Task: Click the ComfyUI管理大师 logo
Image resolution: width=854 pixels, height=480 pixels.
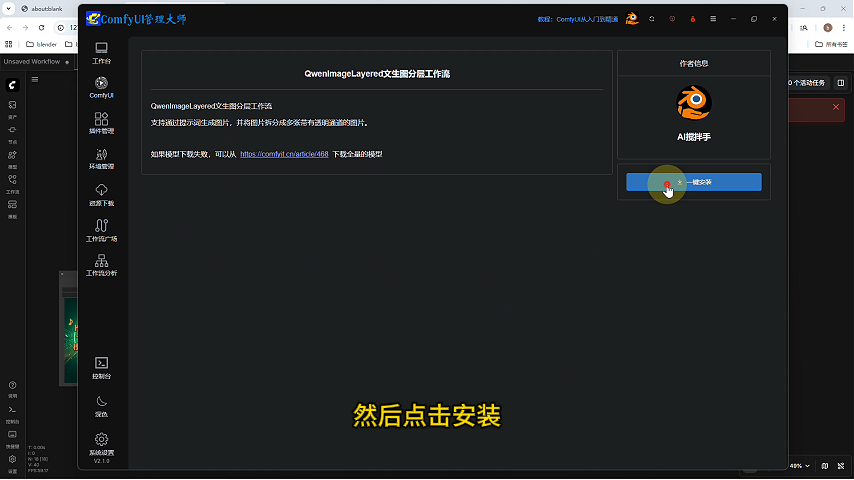Action: [136, 19]
